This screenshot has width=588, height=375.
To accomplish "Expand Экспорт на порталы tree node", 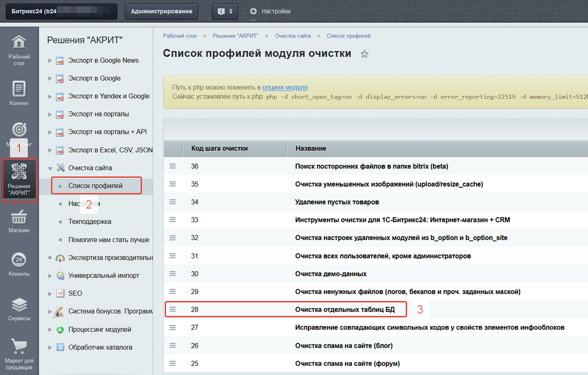I will pos(50,114).
